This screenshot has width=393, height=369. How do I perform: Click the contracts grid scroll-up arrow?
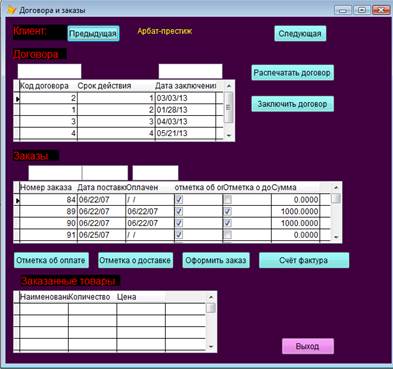click(x=229, y=86)
